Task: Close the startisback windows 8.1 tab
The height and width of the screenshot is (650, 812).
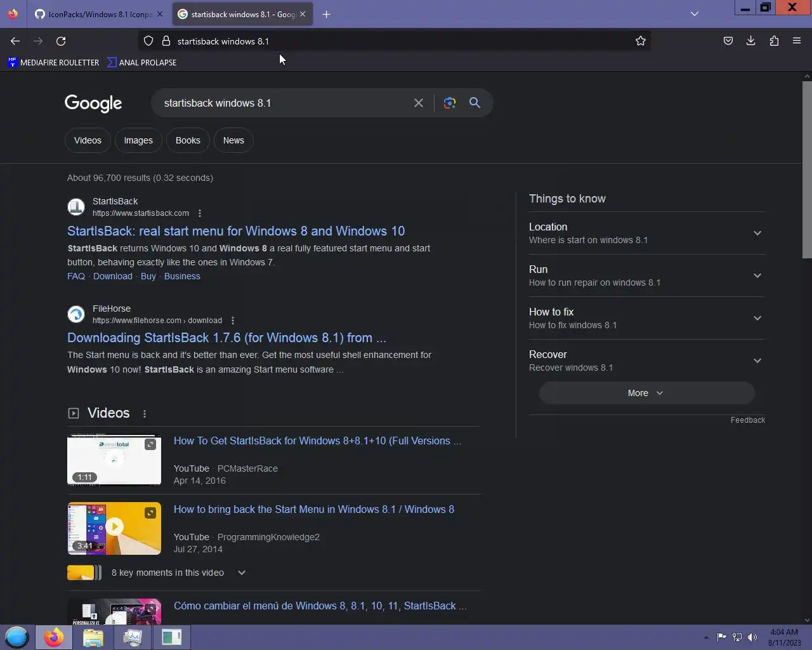Action: point(303,14)
